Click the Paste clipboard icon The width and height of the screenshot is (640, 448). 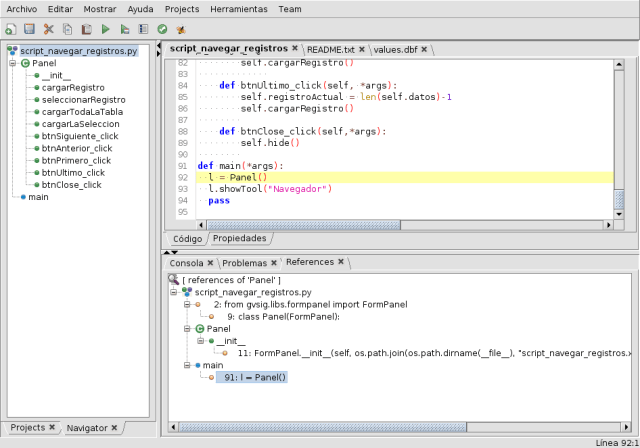pos(86,29)
